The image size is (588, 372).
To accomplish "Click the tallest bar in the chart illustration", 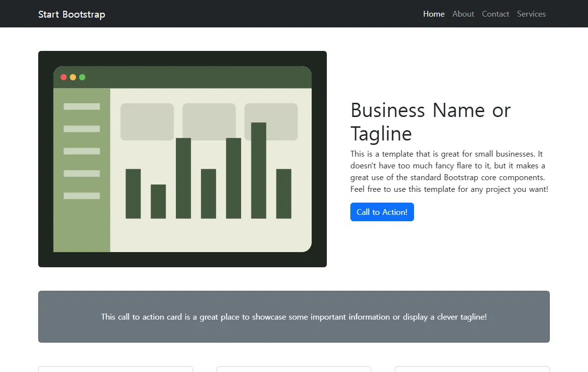I will (259, 170).
